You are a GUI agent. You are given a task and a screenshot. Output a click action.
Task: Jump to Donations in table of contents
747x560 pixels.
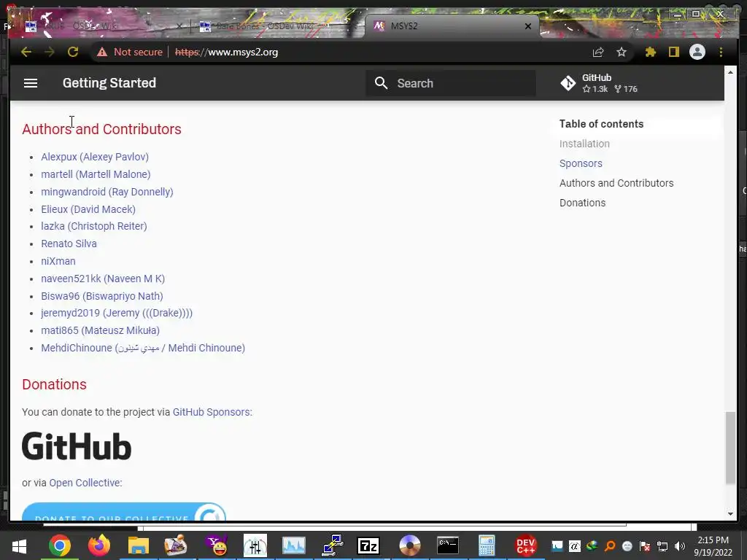pyautogui.click(x=583, y=203)
